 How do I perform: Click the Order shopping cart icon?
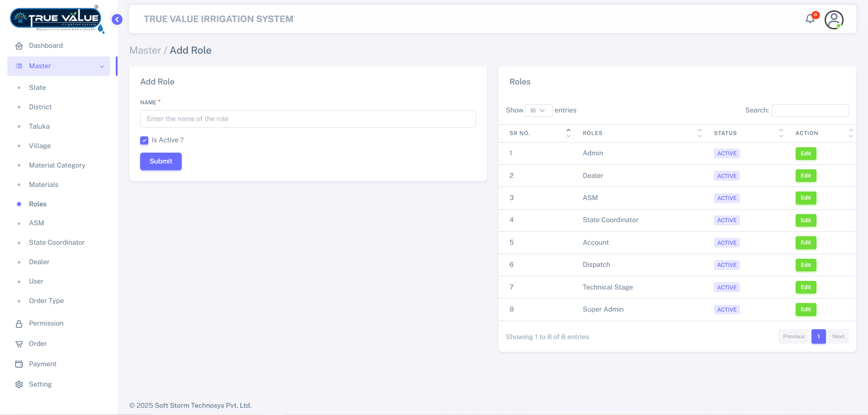click(19, 344)
